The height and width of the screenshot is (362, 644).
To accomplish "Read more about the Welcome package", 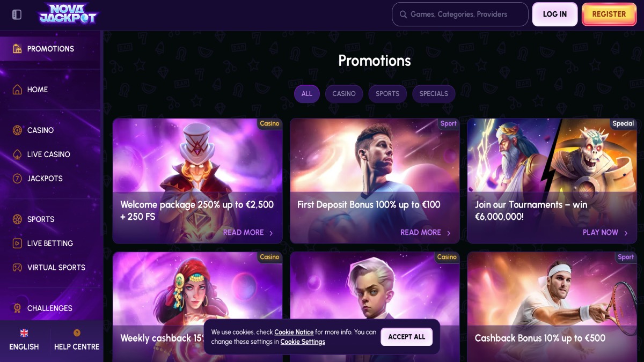I will [x=248, y=233].
